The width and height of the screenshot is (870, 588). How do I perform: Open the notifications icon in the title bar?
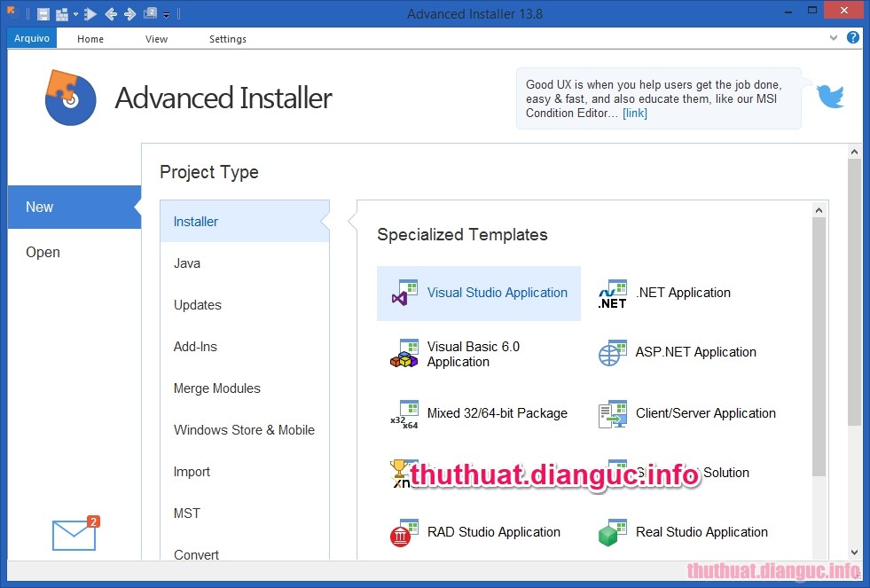(x=150, y=13)
